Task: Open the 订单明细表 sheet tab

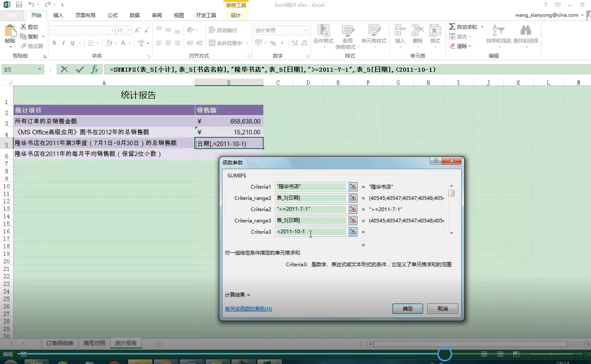Action: (60, 343)
